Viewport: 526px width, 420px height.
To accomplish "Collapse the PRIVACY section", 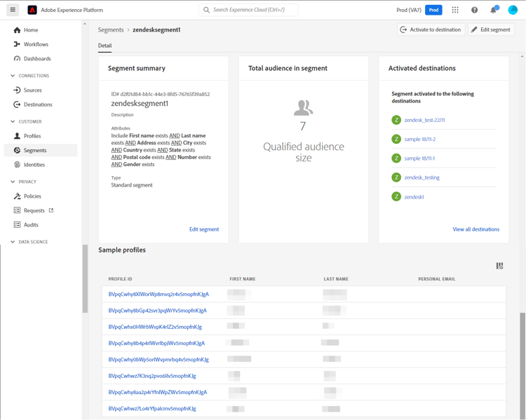I will pos(13,182).
